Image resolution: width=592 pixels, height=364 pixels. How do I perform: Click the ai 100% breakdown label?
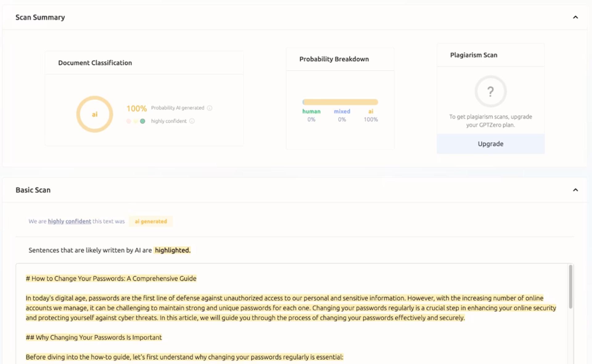coord(371,115)
